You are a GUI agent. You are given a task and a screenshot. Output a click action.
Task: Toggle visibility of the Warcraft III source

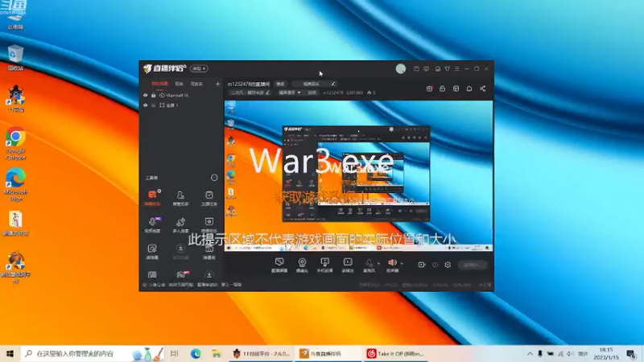(146, 95)
